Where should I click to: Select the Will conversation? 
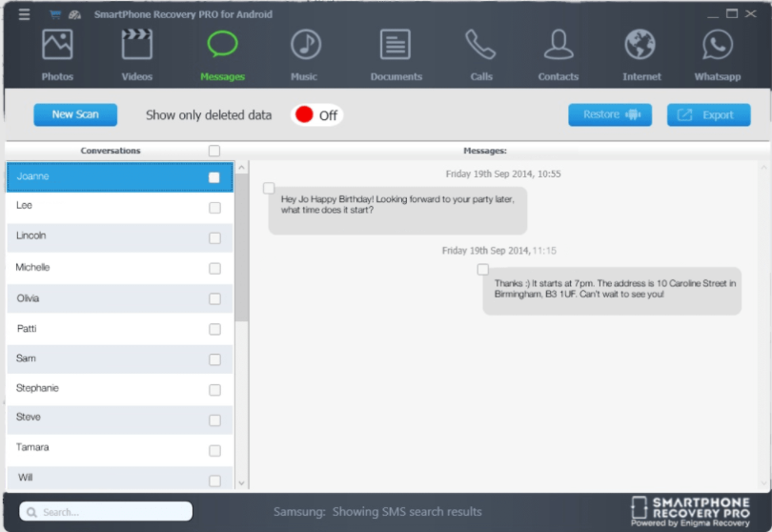pos(120,478)
